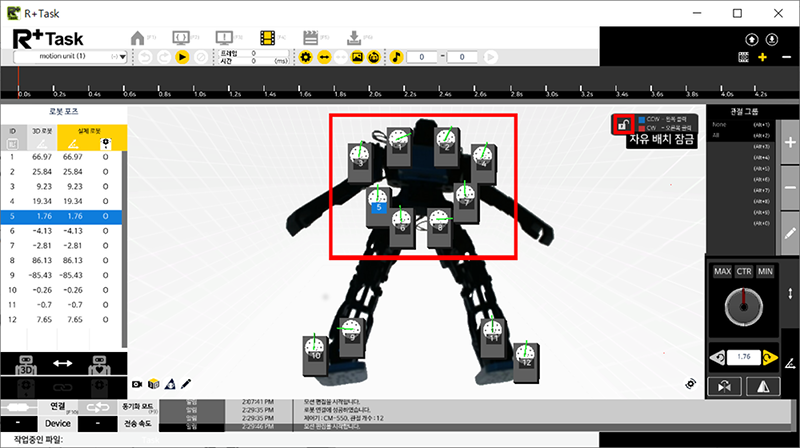
Task: Click the download icon in top toolbar
Action: click(352, 37)
